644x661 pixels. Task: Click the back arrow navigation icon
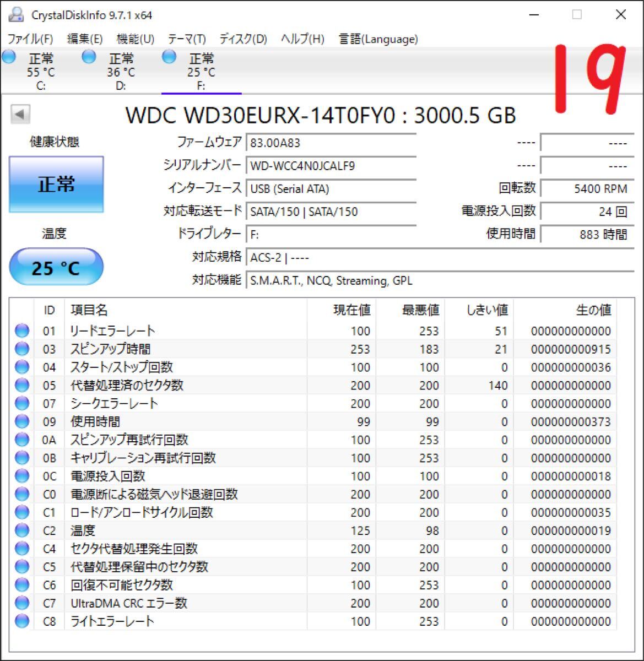tap(19, 114)
